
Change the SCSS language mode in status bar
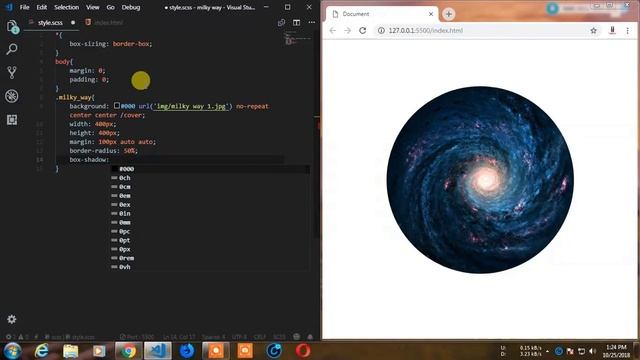[279, 337]
